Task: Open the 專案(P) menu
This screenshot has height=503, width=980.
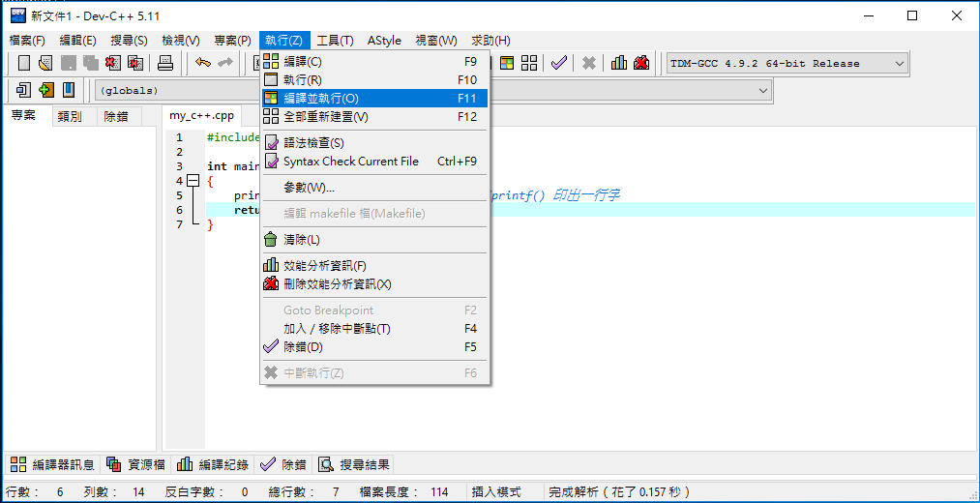Action: (232, 41)
